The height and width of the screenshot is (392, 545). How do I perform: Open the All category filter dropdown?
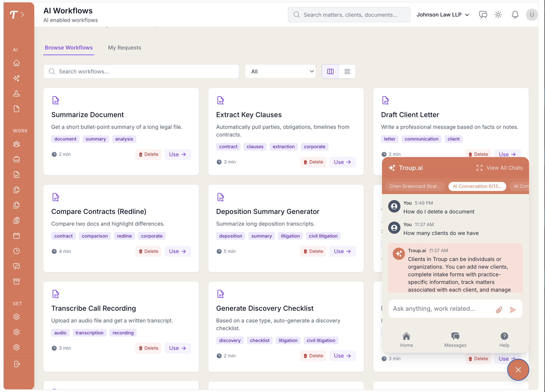tap(280, 71)
